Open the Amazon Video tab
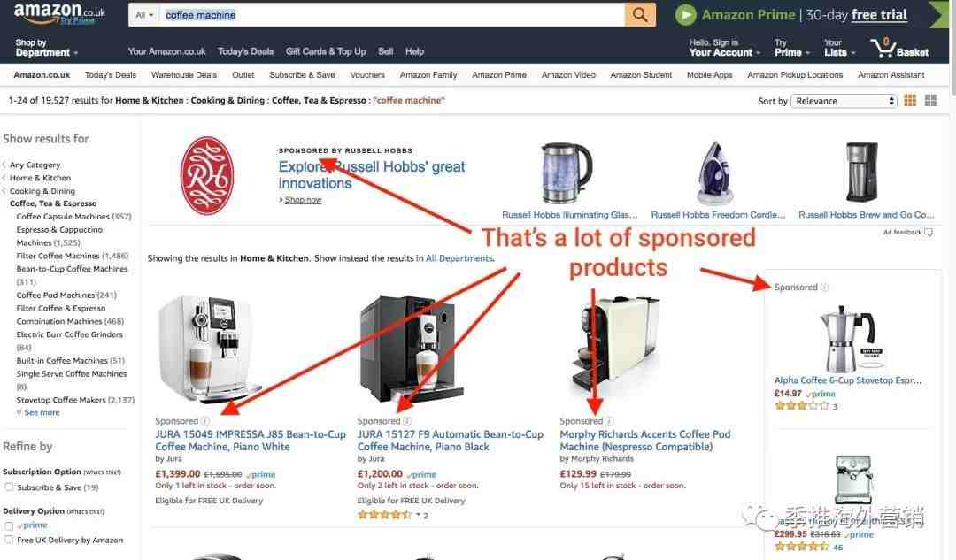 coord(568,75)
